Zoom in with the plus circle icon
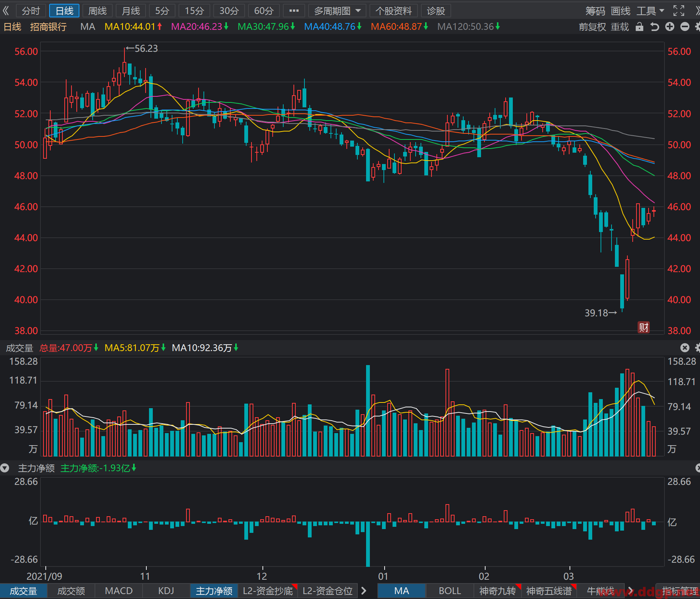Screen dimensions: 700x599 click(x=670, y=26)
